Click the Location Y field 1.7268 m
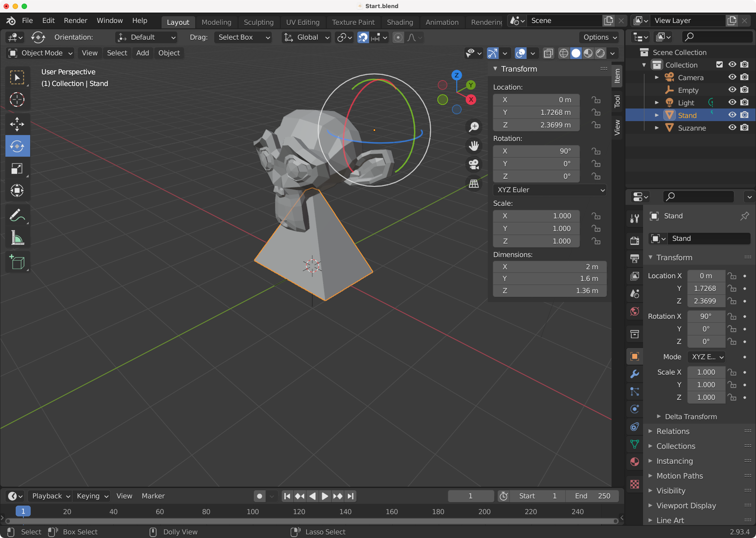 (x=536, y=113)
